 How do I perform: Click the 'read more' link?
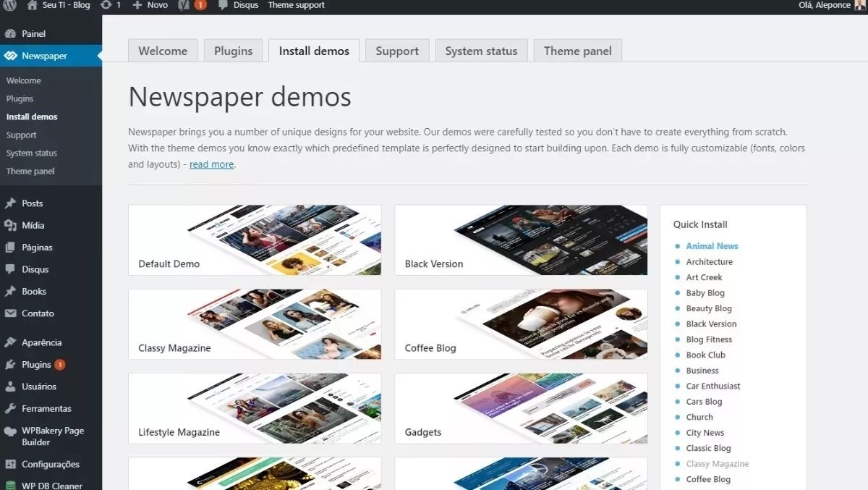pyautogui.click(x=211, y=164)
